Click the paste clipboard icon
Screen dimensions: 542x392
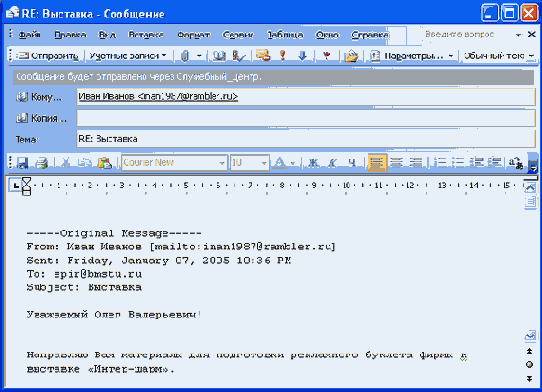coord(105,162)
